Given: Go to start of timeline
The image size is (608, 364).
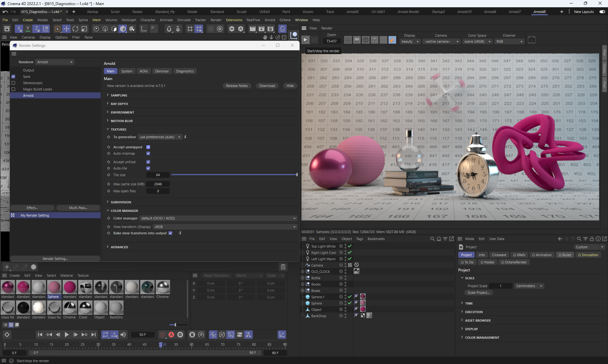Looking at the screenshot, I should [40, 335].
